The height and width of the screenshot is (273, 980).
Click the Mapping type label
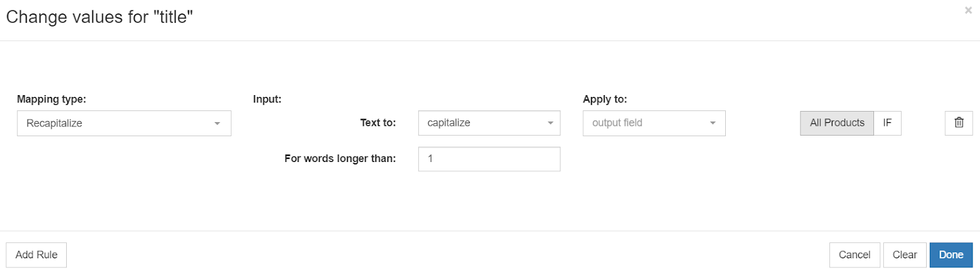51,99
